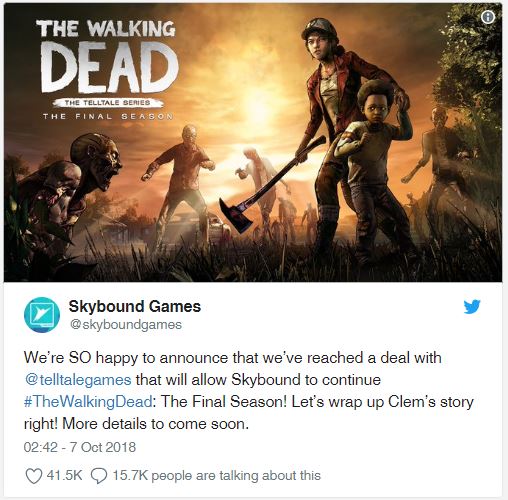
Task: Open the #TheWalkingDead hashtag
Action: click(x=88, y=402)
